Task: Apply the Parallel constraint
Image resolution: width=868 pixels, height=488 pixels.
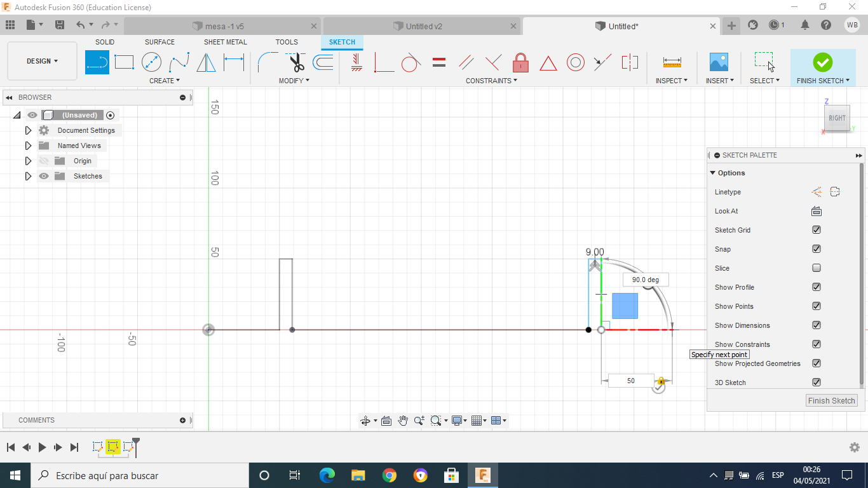Action: point(466,62)
